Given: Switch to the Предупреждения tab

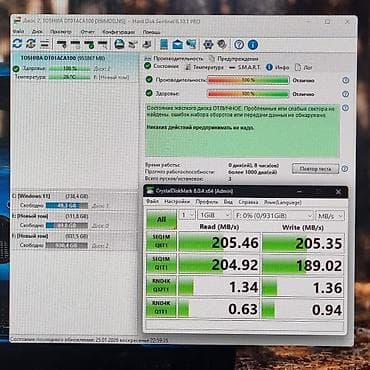Looking at the screenshot, I should coord(233,59).
